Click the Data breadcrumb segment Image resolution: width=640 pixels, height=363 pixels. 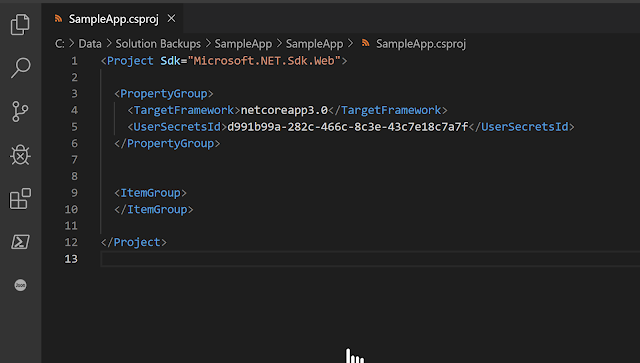pos(90,44)
